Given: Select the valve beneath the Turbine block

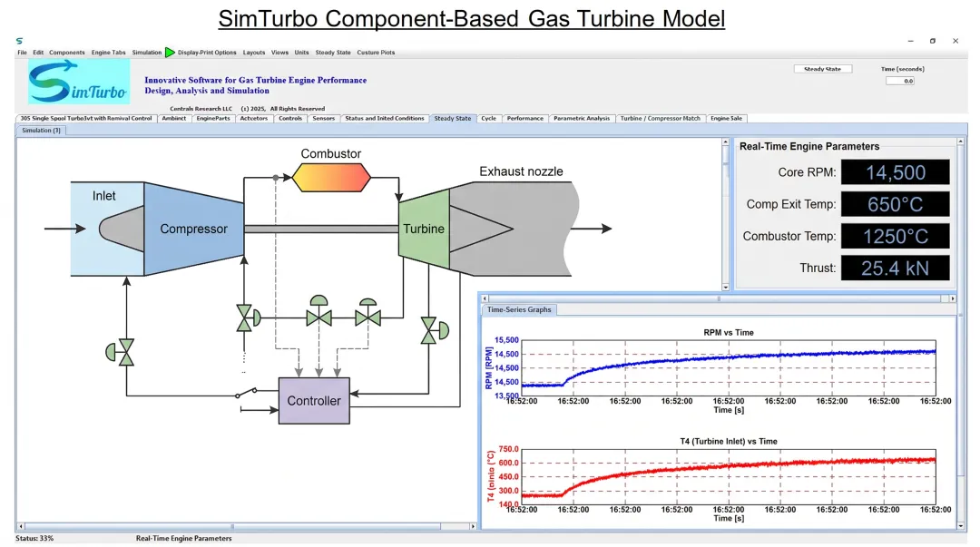Looking at the screenshot, I should pyautogui.click(x=435, y=331).
